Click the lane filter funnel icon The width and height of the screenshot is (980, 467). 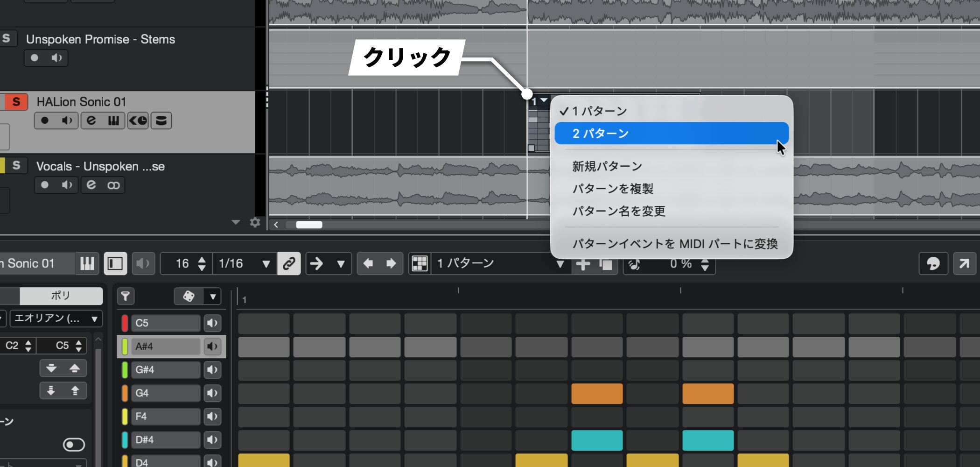point(126,296)
